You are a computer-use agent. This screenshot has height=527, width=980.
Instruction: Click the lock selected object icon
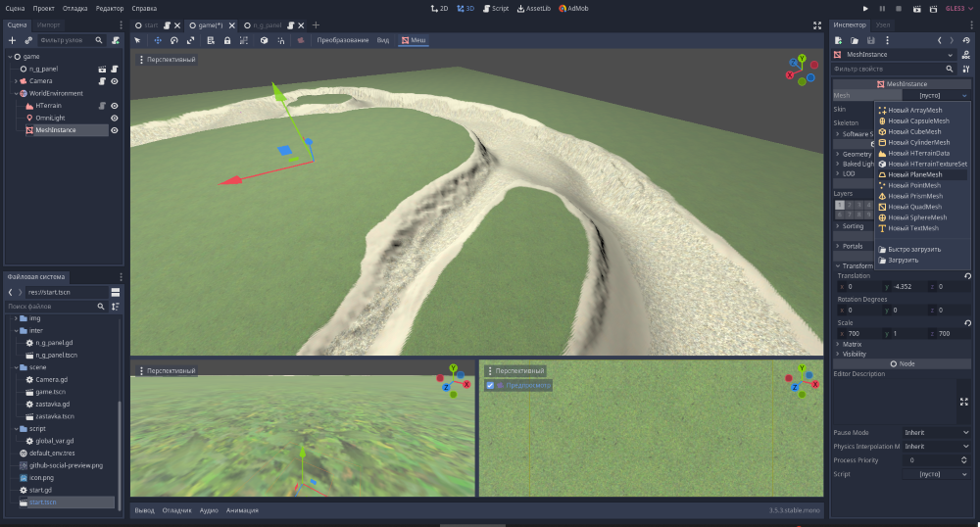(x=227, y=40)
